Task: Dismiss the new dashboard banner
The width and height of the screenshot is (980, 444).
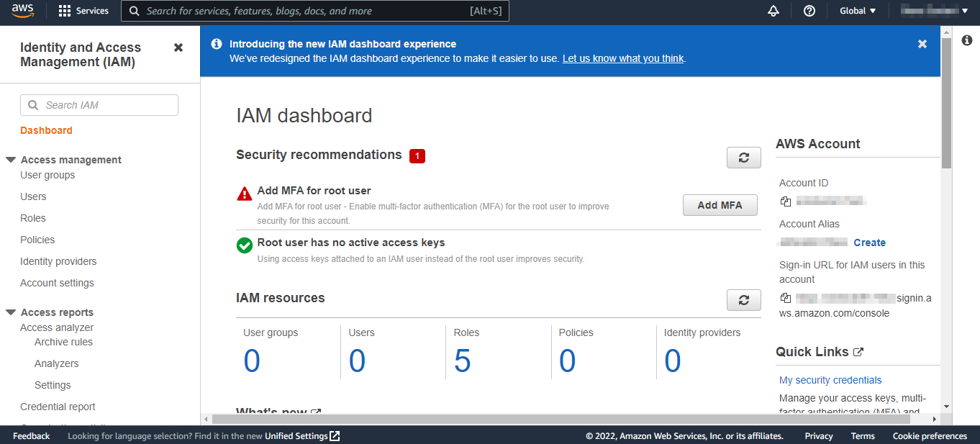Action: coord(922,44)
